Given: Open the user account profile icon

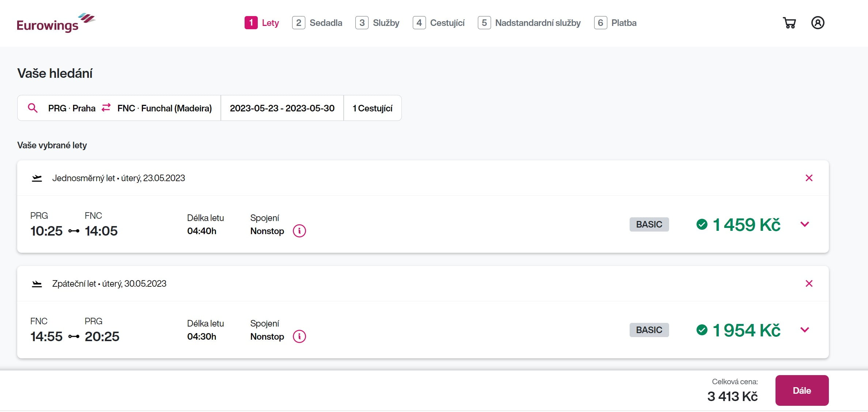Looking at the screenshot, I should (x=818, y=23).
